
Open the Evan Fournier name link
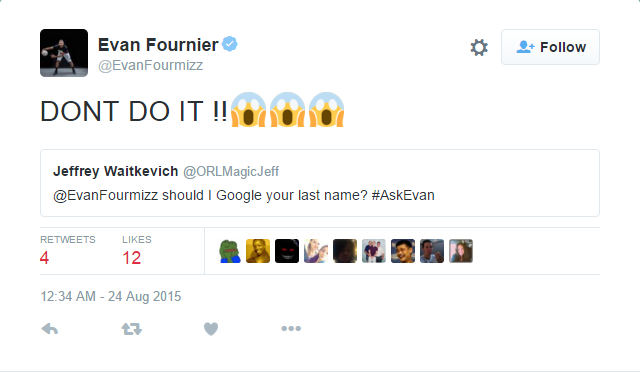pyautogui.click(x=158, y=45)
